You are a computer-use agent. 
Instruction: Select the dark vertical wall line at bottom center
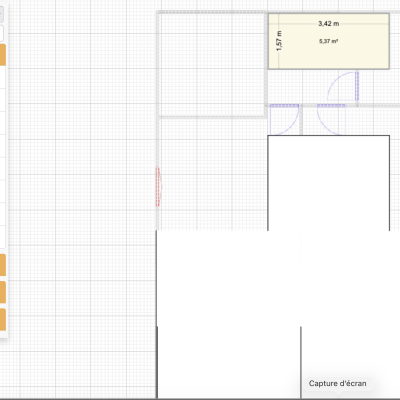[301, 362]
